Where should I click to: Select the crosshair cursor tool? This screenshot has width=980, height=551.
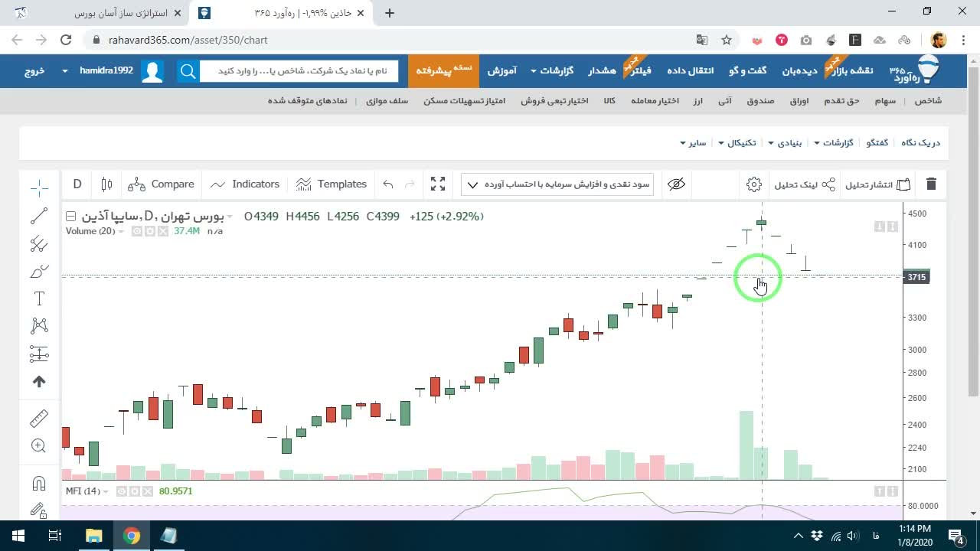[39, 187]
